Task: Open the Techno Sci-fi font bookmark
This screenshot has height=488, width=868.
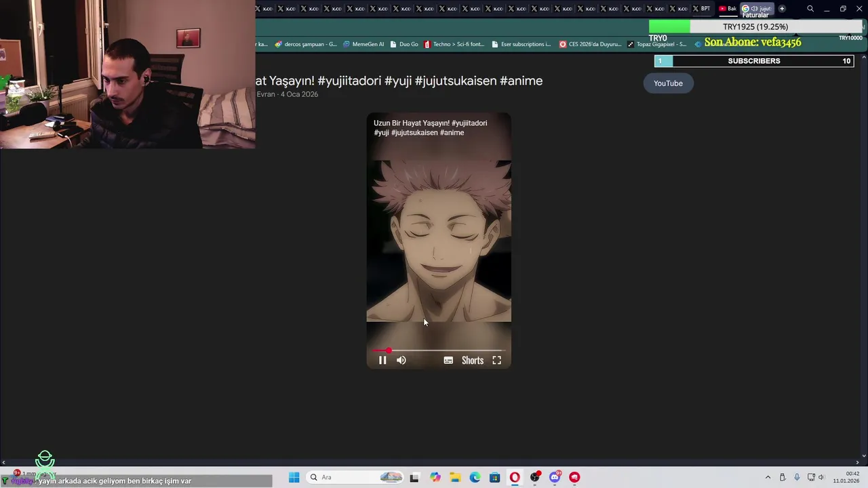Action: click(x=454, y=44)
